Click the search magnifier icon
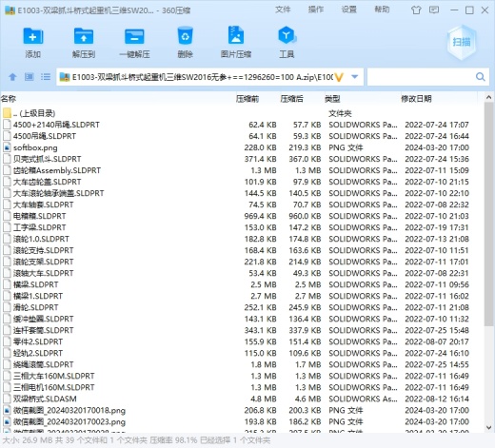 coord(481,77)
